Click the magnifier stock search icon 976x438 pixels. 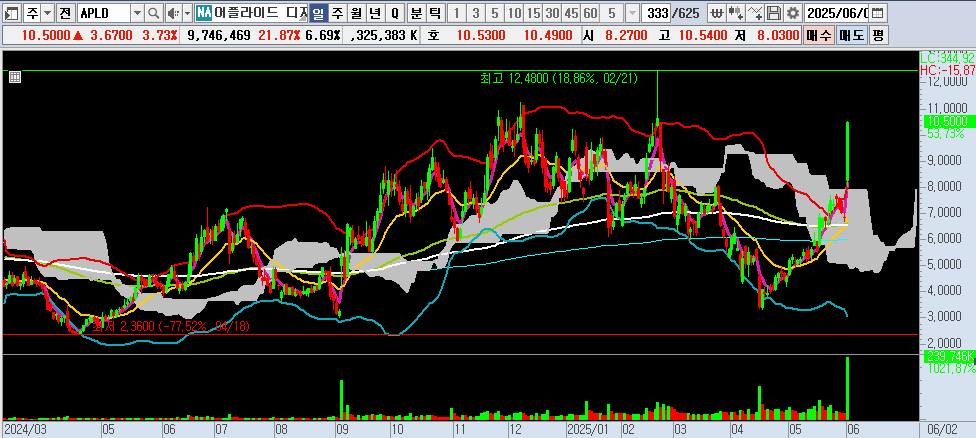pos(153,12)
